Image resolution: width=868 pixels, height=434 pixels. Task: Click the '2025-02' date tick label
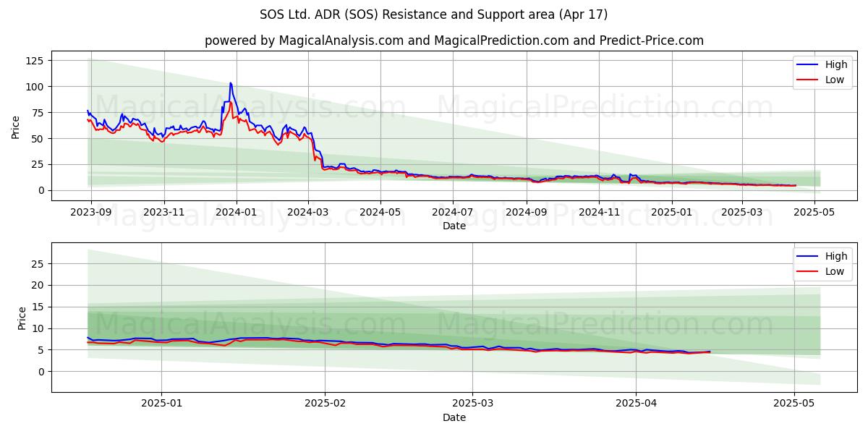(325, 404)
